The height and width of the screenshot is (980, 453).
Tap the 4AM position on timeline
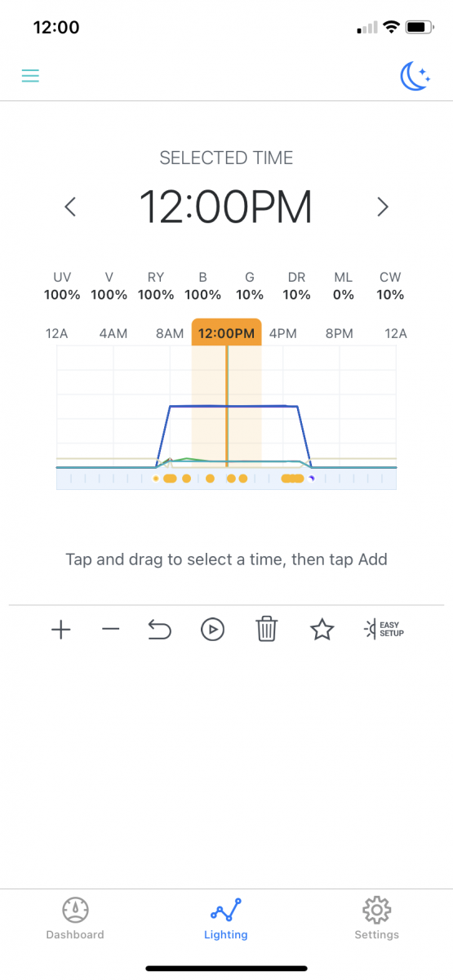(113, 333)
